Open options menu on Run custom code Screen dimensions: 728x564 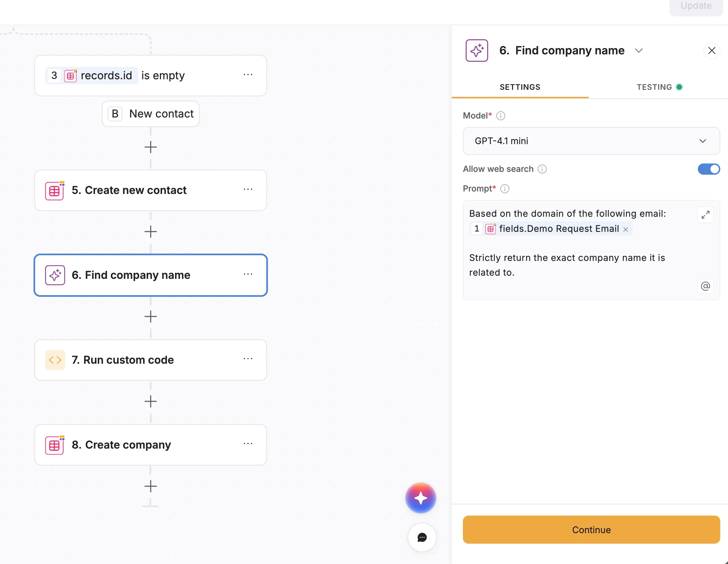tap(248, 359)
